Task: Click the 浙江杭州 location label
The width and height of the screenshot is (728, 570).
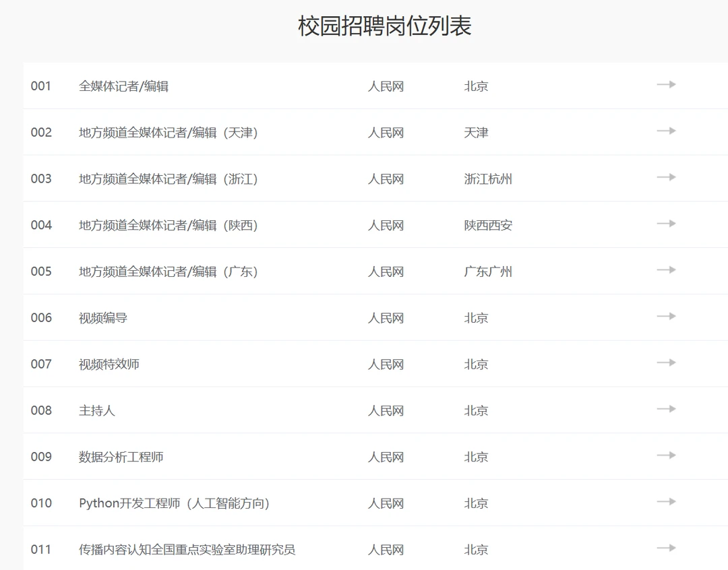Action: point(487,179)
